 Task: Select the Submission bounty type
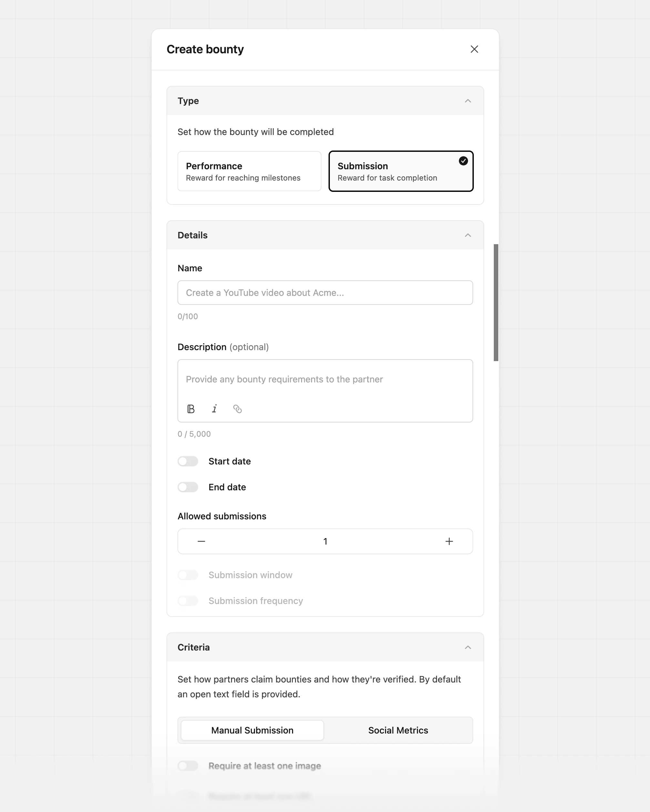coord(401,171)
